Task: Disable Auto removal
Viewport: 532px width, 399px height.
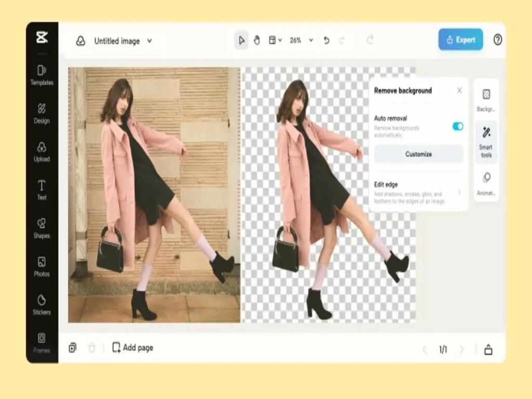Action: [457, 126]
